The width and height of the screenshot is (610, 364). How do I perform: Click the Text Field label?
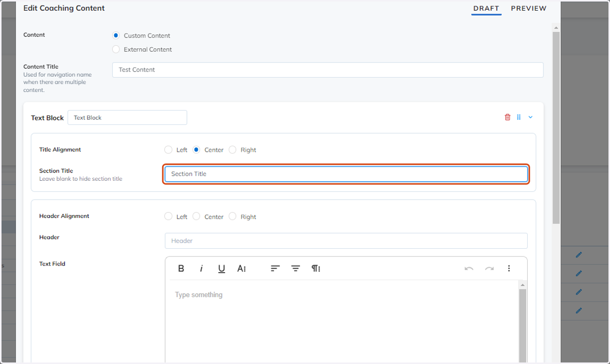pos(52,264)
